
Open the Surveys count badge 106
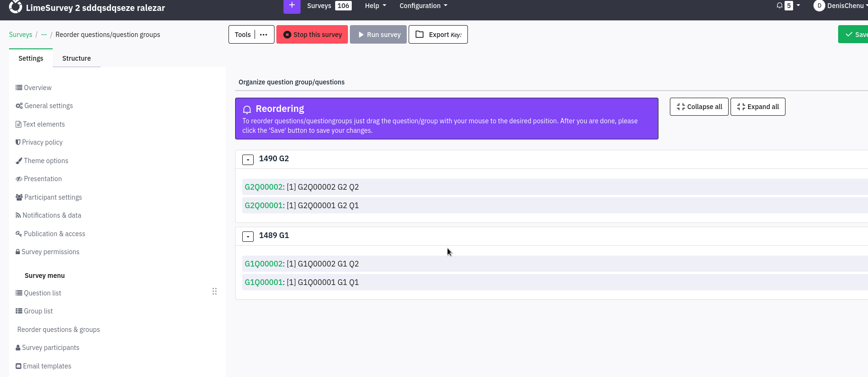coord(343,6)
